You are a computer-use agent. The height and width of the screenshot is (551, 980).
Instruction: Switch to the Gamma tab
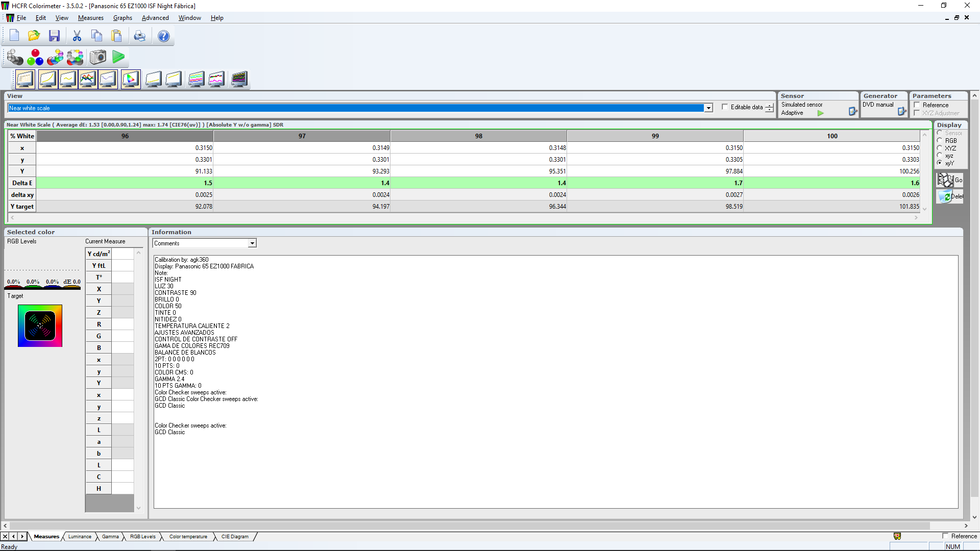[110, 537]
